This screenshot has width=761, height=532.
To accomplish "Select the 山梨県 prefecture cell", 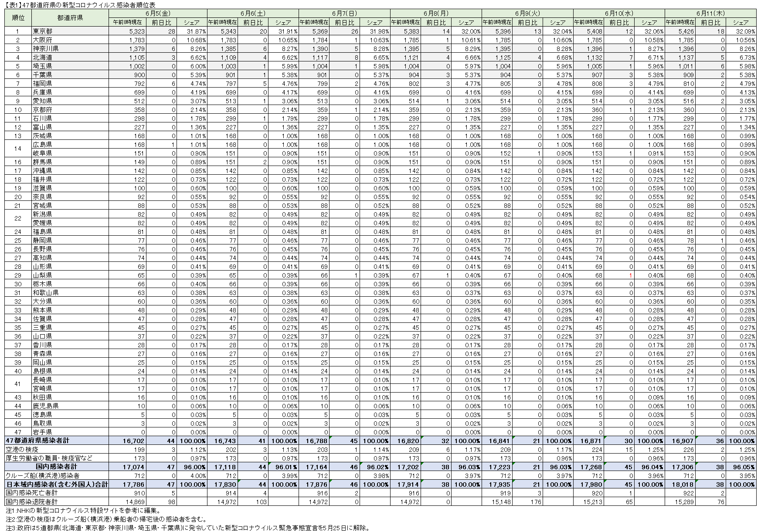I will (70, 275).
